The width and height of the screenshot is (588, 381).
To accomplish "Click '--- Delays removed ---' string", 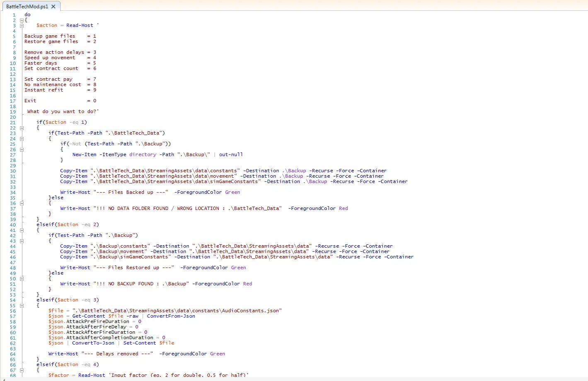I will (x=117, y=354).
